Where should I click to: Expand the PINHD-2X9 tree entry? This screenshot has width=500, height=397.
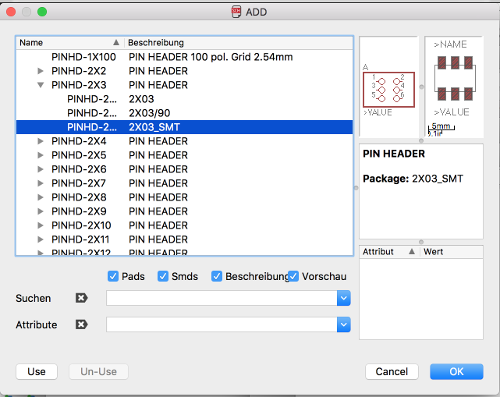[x=40, y=211]
